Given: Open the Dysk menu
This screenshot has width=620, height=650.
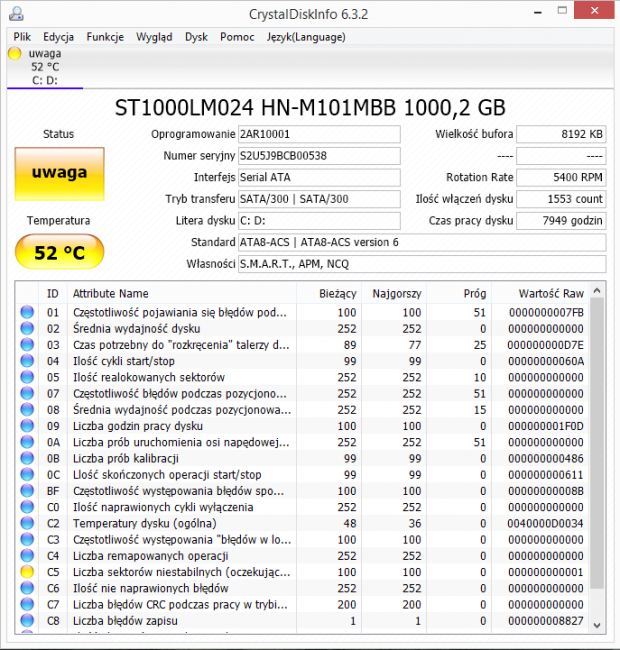Looking at the screenshot, I should [196, 37].
